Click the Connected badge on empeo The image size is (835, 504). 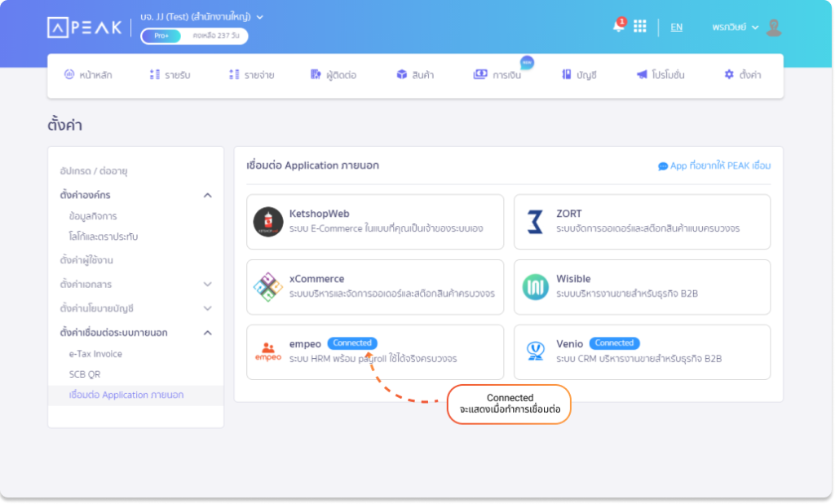(x=352, y=343)
